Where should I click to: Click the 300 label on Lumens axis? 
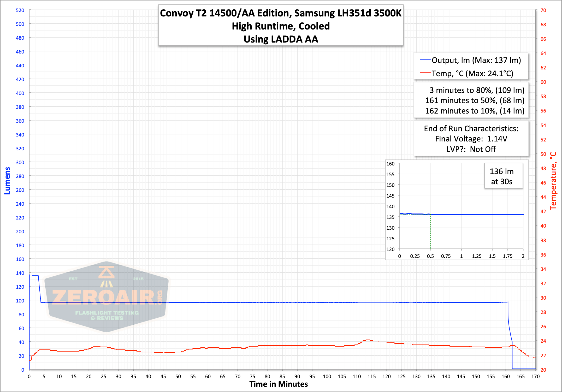(x=20, y=162)
